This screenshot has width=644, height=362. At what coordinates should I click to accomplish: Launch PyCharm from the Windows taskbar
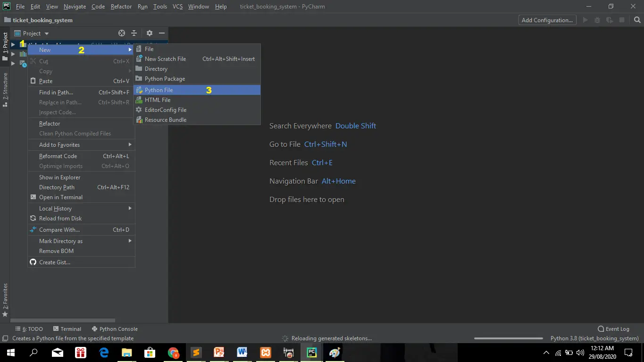coord(311,353)
